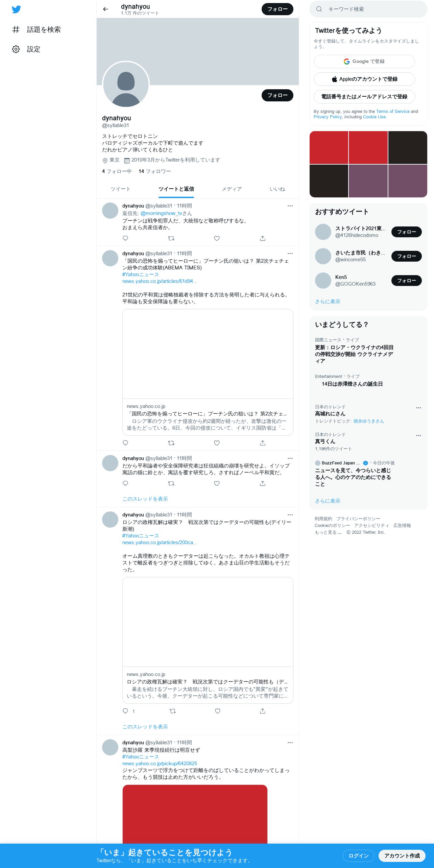Switch to the メディア tab
This screenshot has width=434, height=868.
(232, 189)
